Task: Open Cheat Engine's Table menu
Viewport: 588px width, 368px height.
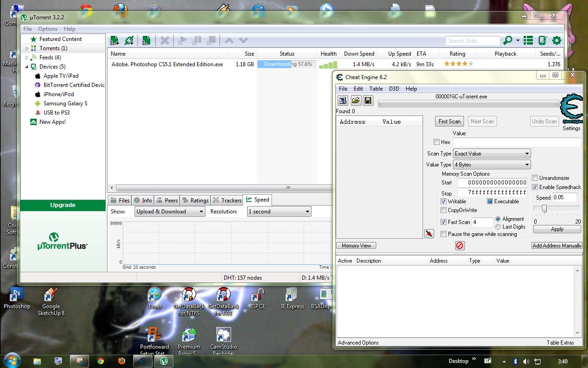Action: pos(376,89)
